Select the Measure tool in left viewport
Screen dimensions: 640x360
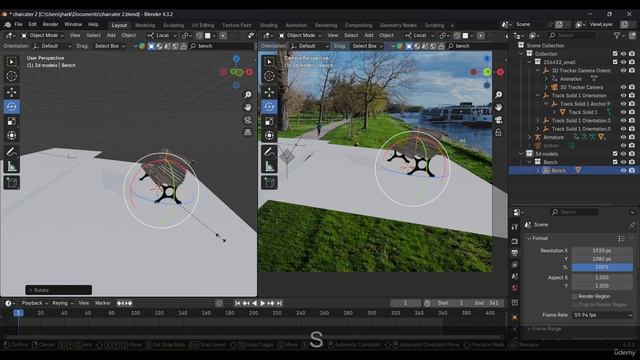coord(11,166)
